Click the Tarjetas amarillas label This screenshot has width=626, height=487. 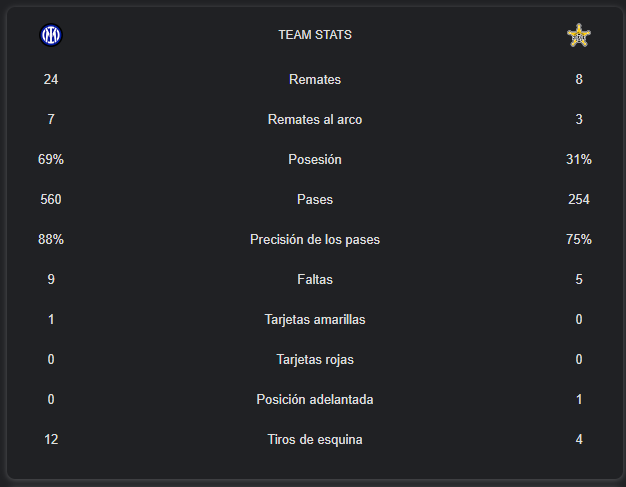(x=315, y=319)
